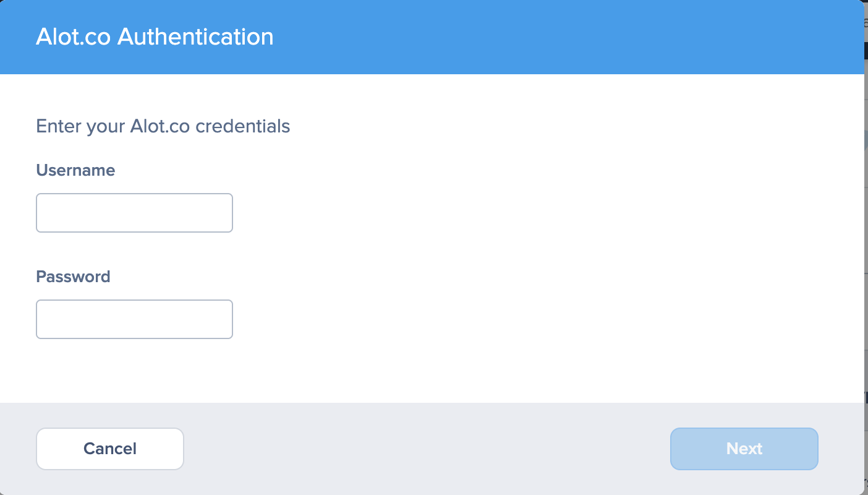Place the cursor in the Username box
This screenshot has width=868, height=495.
pyautogui.click(x=134, y=213)
